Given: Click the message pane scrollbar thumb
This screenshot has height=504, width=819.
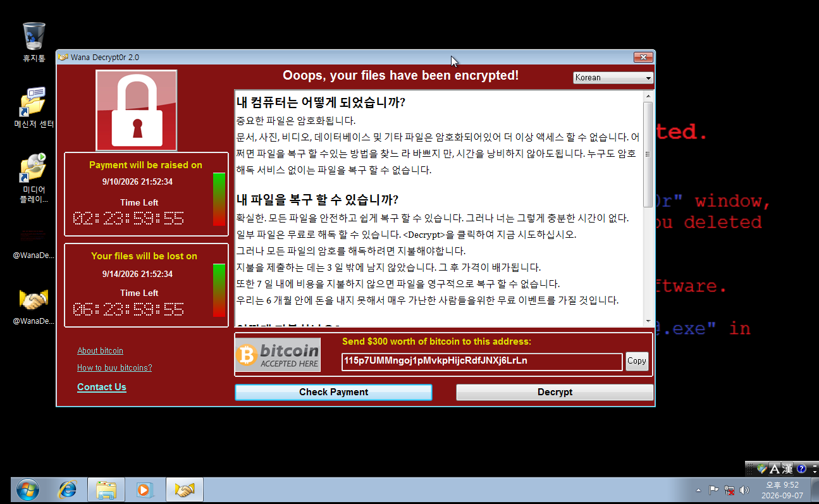Looking at the screenshot, I should click(648, 154).
